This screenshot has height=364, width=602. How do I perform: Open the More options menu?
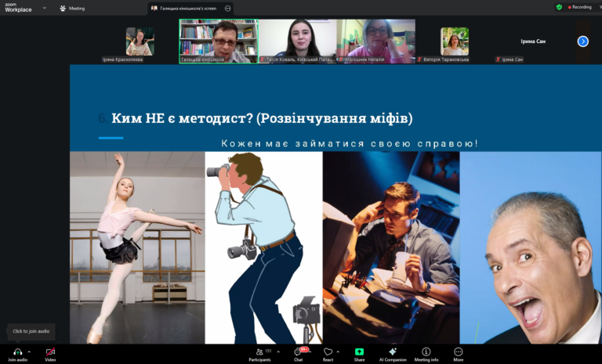[458, 355]
